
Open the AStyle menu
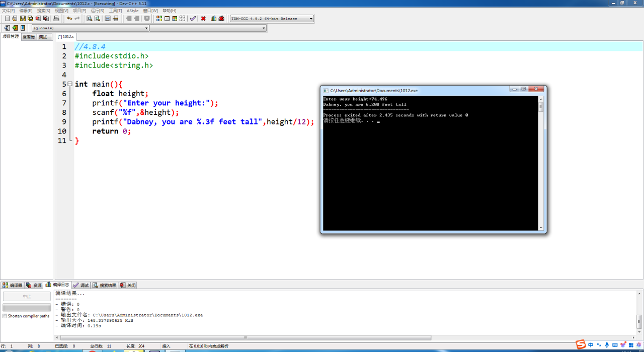point(132,11)
